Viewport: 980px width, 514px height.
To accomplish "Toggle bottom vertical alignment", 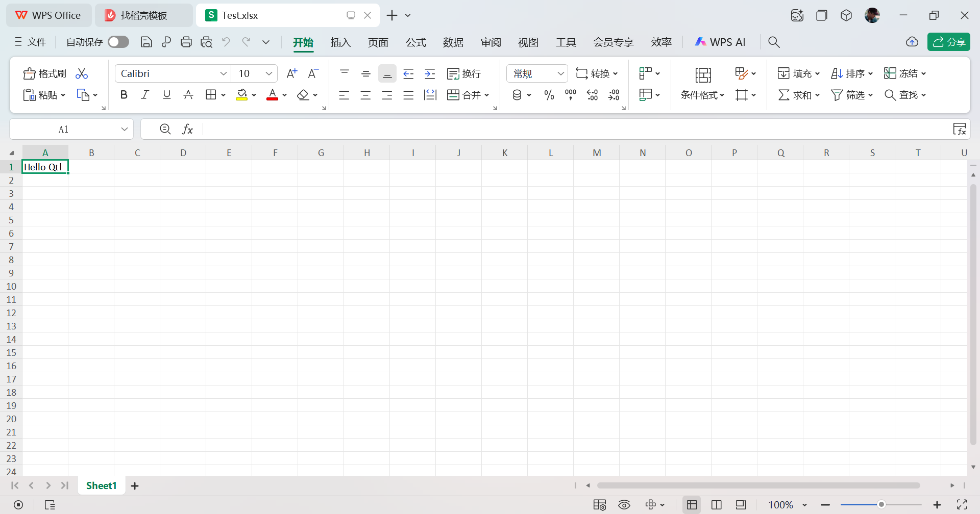I will point(387,73).
